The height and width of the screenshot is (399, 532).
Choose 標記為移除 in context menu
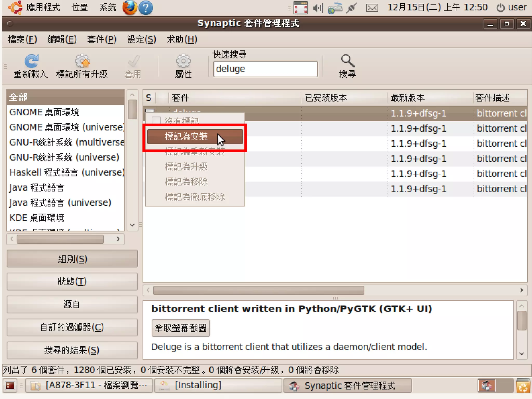(195, 182)
